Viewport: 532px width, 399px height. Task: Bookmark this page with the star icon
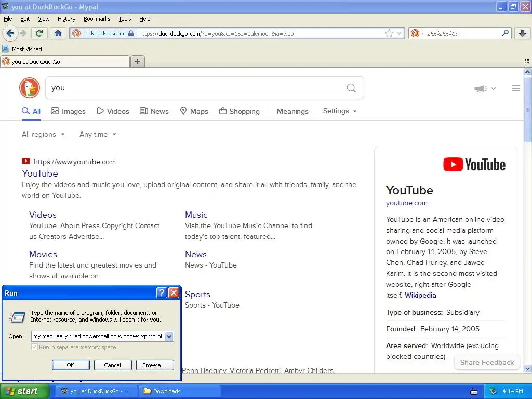389,33
